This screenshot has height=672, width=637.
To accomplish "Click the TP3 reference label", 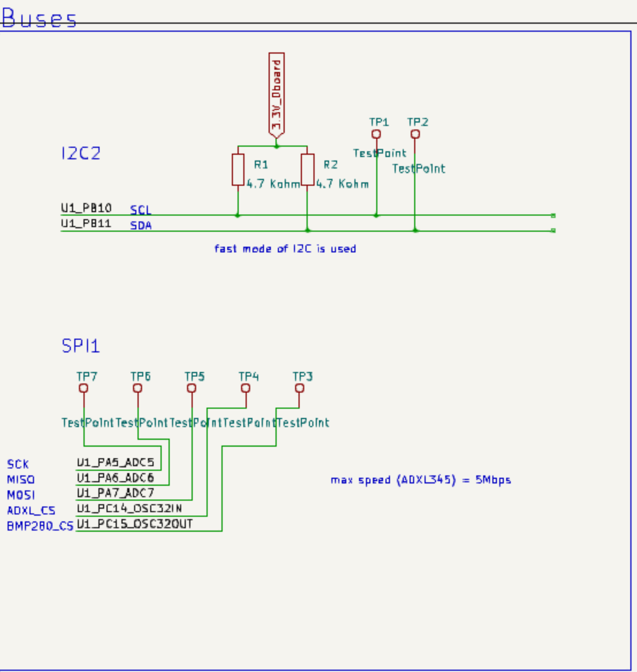I will (x=303, y=376).
